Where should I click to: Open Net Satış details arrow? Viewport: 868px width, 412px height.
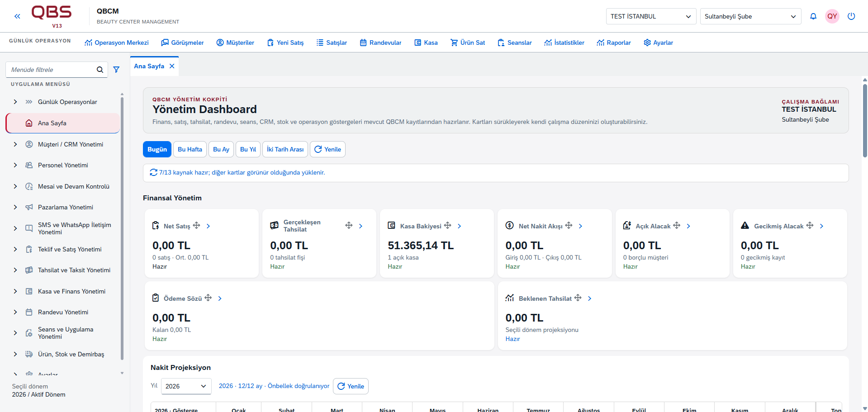pos(208,226)
